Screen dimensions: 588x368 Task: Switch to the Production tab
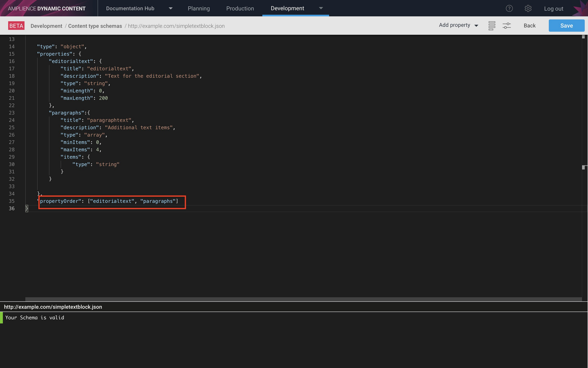tap(240, 8)
